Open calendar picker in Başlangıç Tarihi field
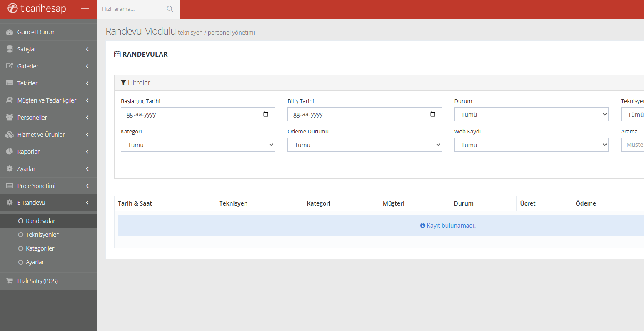The height and width of the screenshot is (331, 644). [266, 114]
